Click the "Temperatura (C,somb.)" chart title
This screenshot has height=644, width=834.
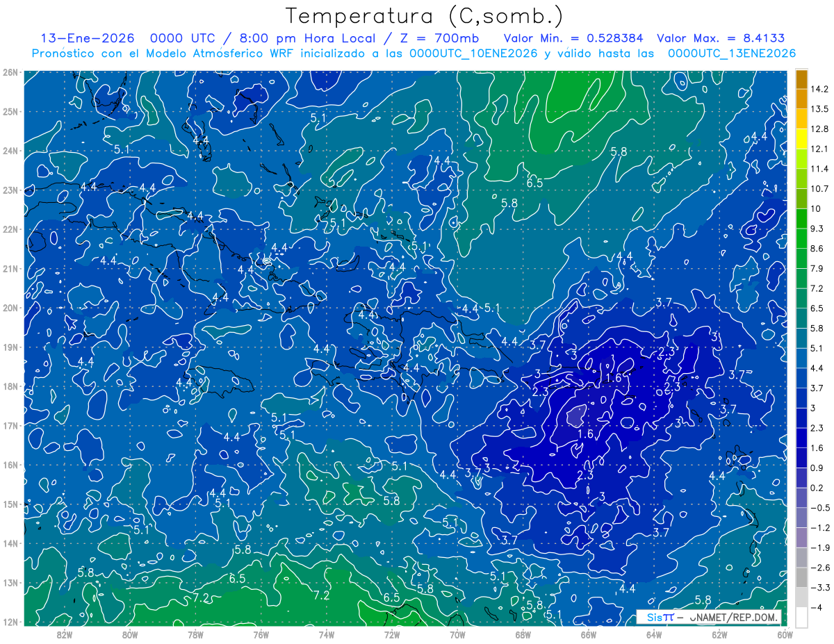425,16
